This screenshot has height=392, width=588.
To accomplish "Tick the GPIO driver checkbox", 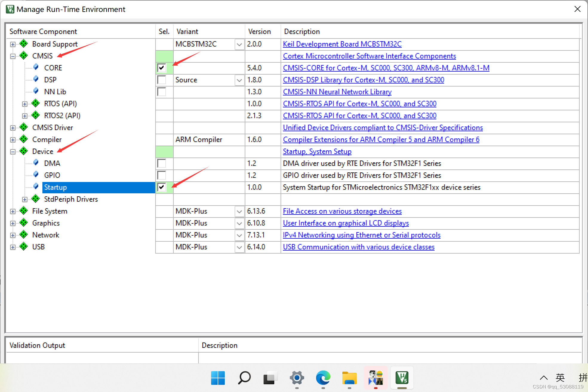I will tap(161, 175).
